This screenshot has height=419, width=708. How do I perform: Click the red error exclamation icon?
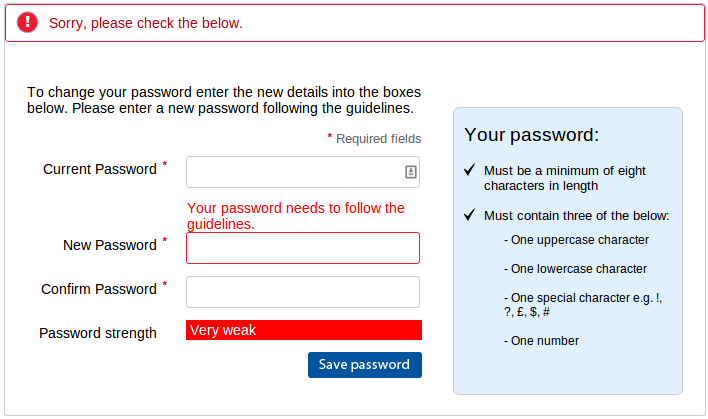(28, 22)
